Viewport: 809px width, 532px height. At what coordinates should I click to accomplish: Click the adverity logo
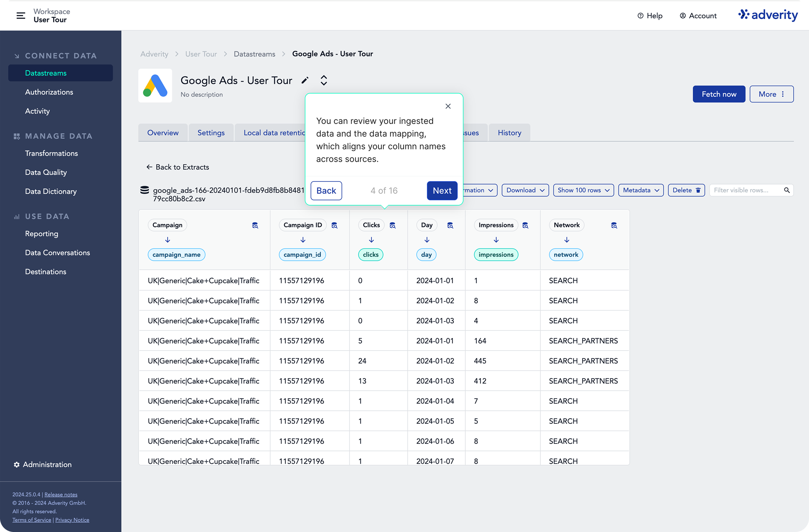pos(768,15)
